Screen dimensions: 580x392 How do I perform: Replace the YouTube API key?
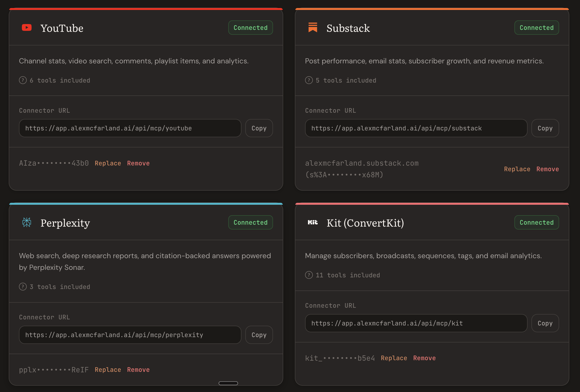(x=108, y=163)
